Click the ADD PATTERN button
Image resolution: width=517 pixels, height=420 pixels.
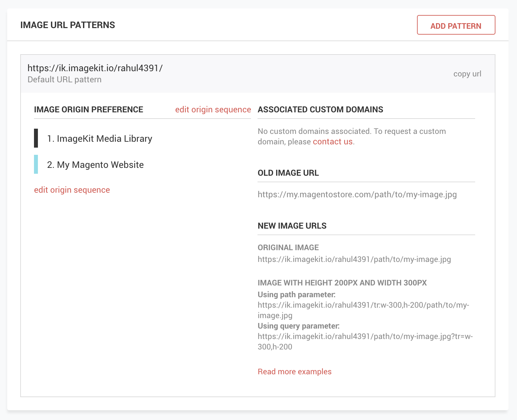[x=456, y=25]
